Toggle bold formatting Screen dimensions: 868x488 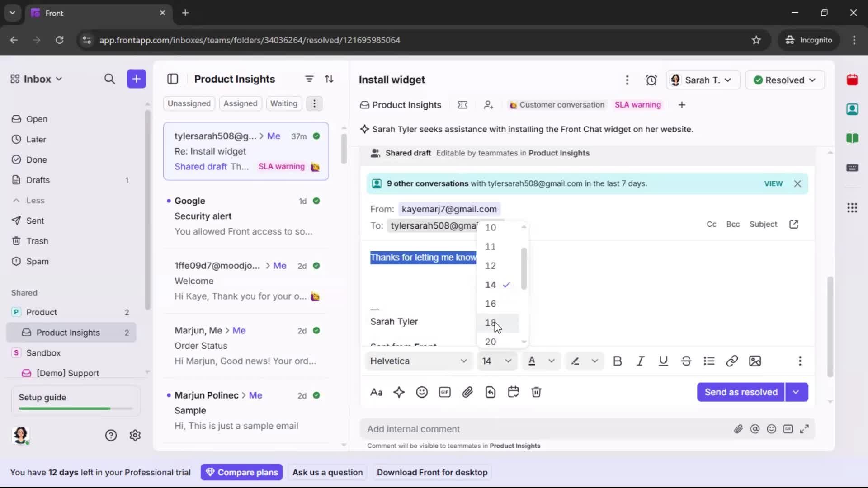(x=618, y=361)
